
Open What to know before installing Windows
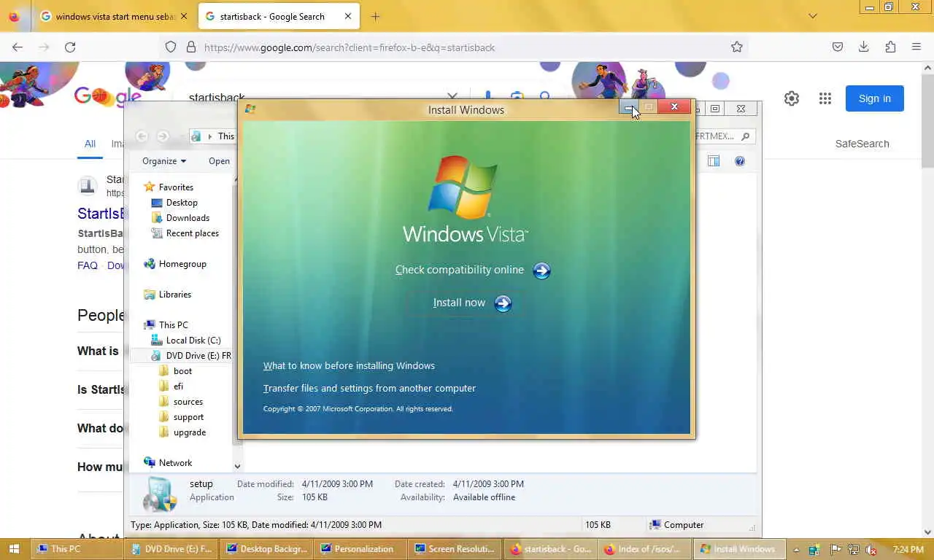click(x=349, y=366)
